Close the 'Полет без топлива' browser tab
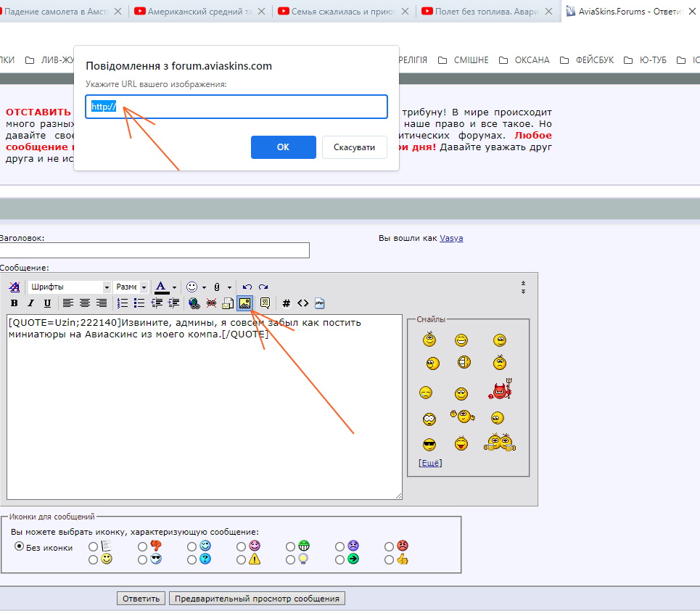Viewport: 700px width, 616px height. click(x=548, y=12)
